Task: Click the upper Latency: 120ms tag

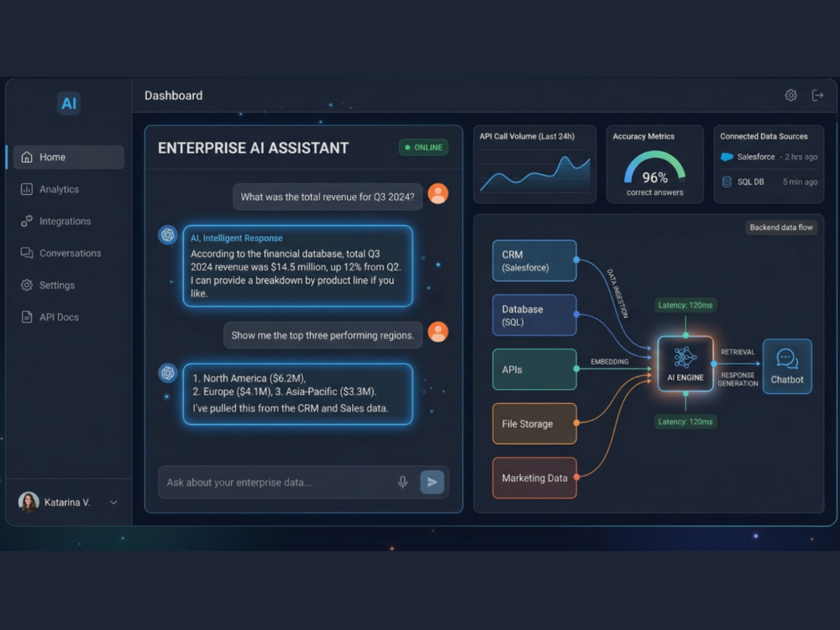Action: [x=685, y=305]
